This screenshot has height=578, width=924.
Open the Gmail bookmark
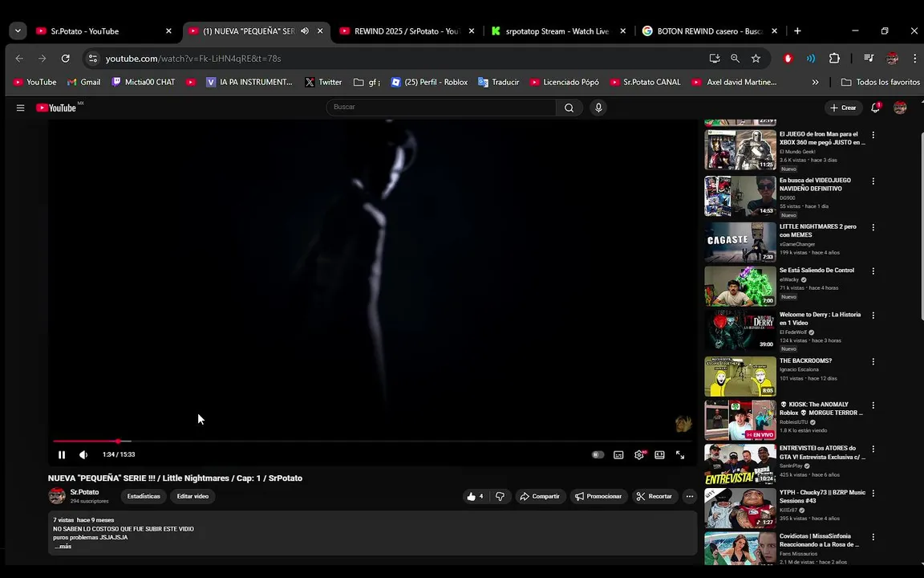pyautogui.click(x=83, y=83)
